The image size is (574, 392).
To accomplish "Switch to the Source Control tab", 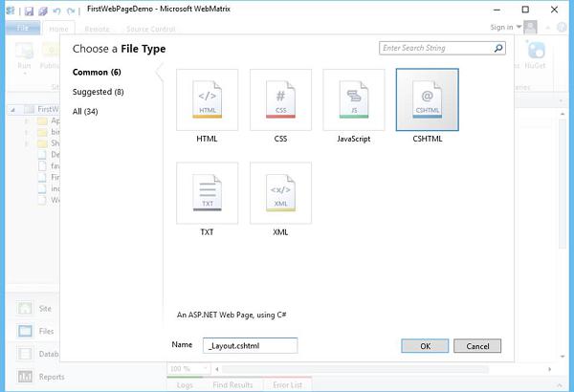I will tap(151, 29).
